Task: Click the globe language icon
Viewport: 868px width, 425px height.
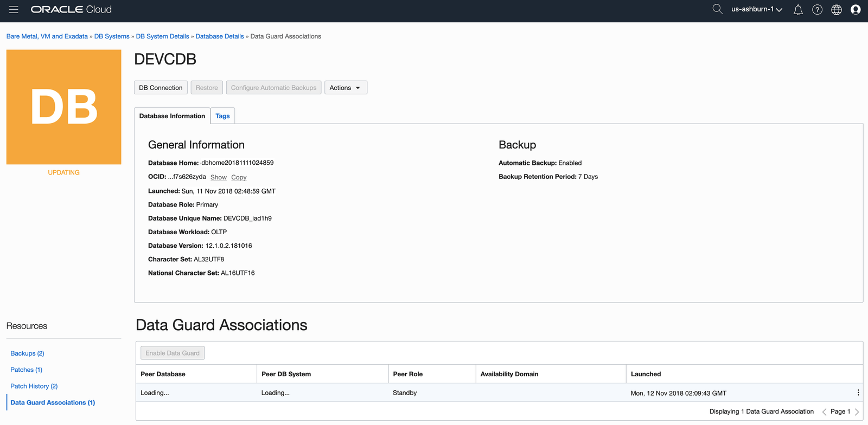Action: click(x=837, y=10)
